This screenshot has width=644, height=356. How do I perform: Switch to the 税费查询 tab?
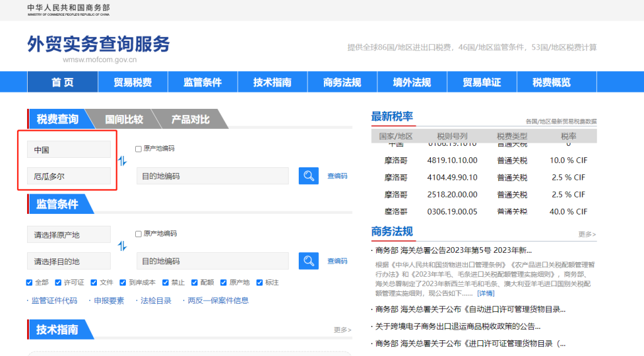point(57,119)
